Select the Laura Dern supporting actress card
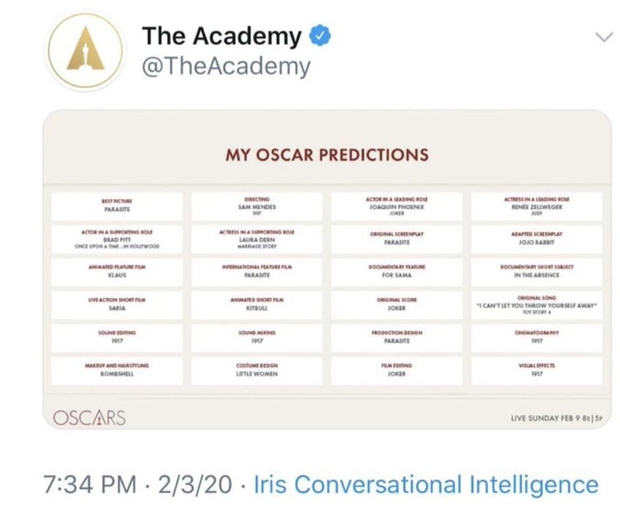The height and width of the screenshot is (508, 620). (x=257, y=238)
